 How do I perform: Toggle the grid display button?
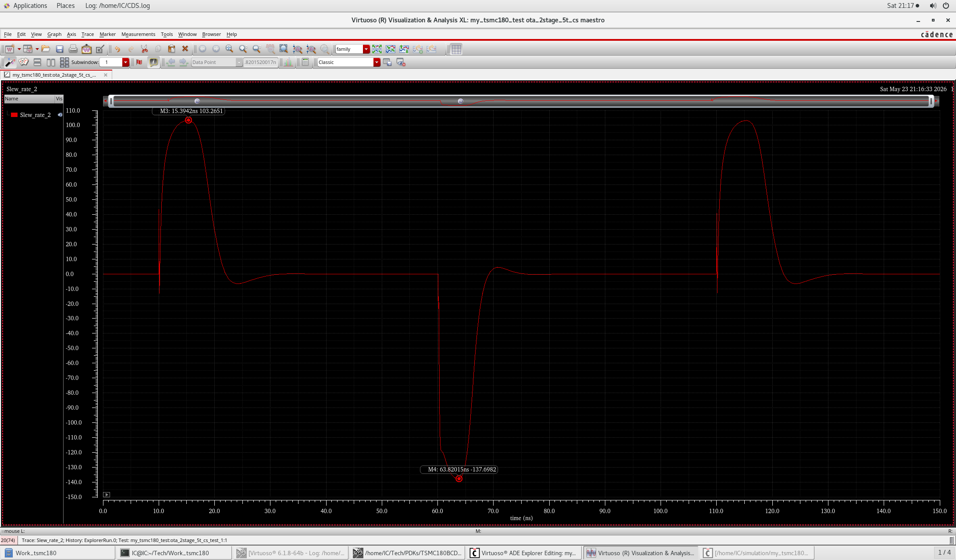[456, 49]
